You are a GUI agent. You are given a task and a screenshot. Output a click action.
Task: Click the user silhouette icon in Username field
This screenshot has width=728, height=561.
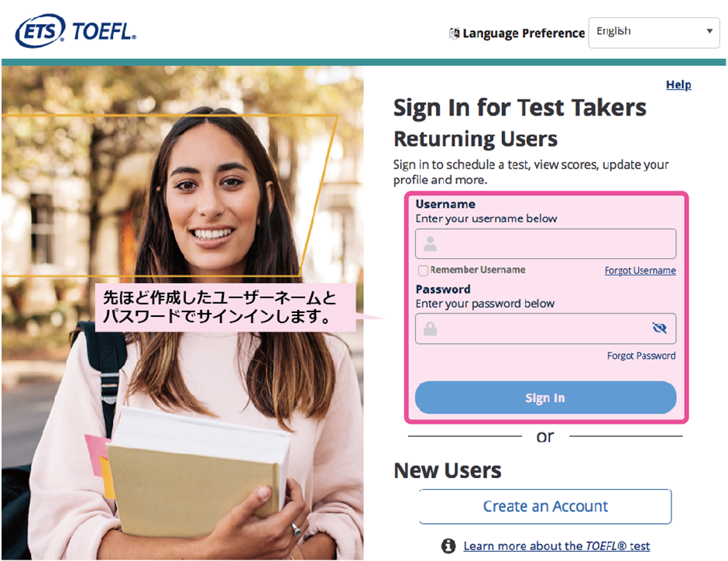tap(431, 244)
